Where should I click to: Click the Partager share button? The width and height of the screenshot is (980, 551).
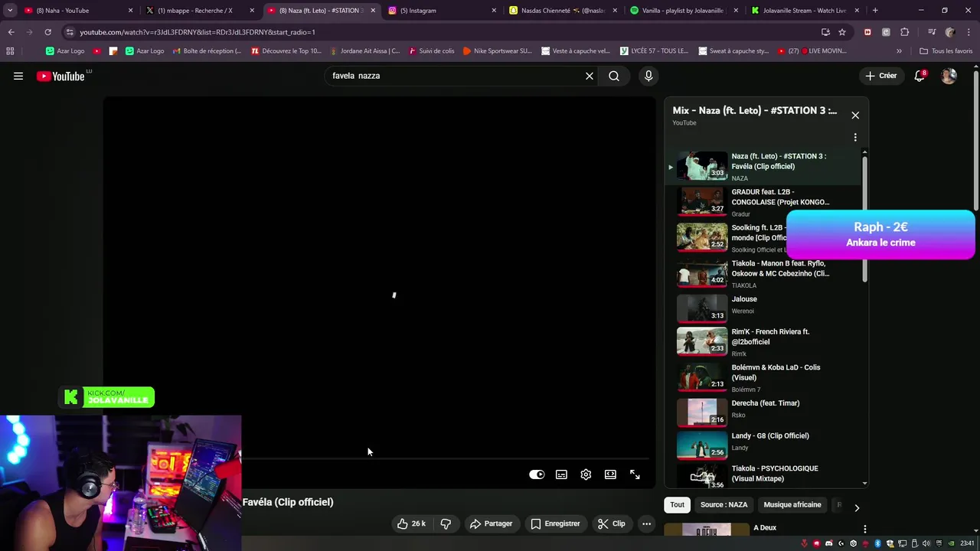pos(491,523)
